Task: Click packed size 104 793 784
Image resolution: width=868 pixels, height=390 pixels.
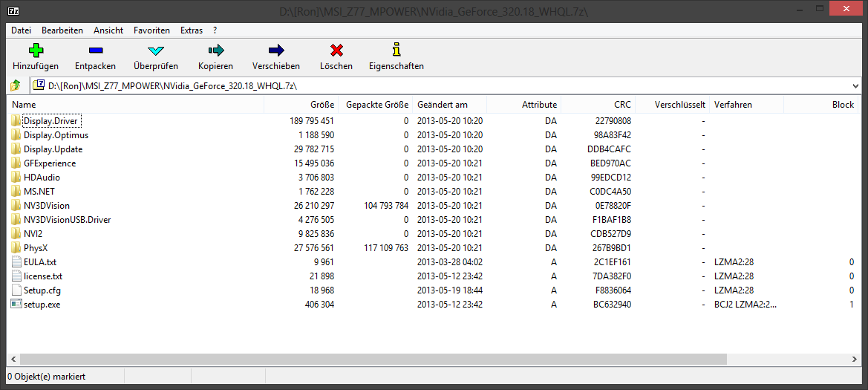Action: tap(386, 206)
